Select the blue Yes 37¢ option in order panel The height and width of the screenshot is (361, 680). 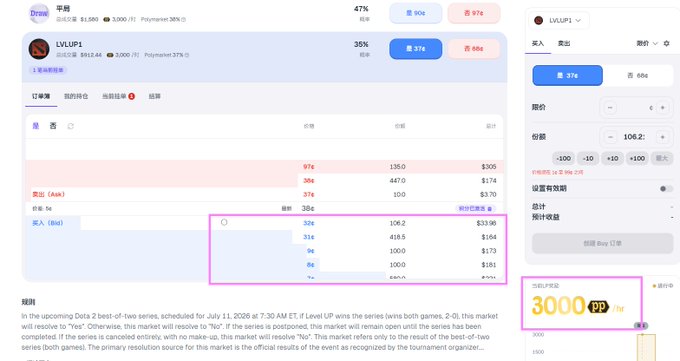[x=567, y=75]
